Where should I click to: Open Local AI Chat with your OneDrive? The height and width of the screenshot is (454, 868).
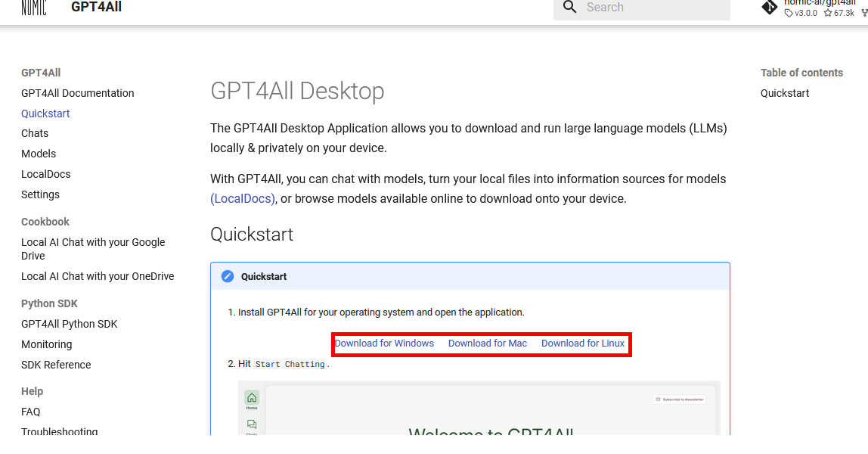point(98,276)
